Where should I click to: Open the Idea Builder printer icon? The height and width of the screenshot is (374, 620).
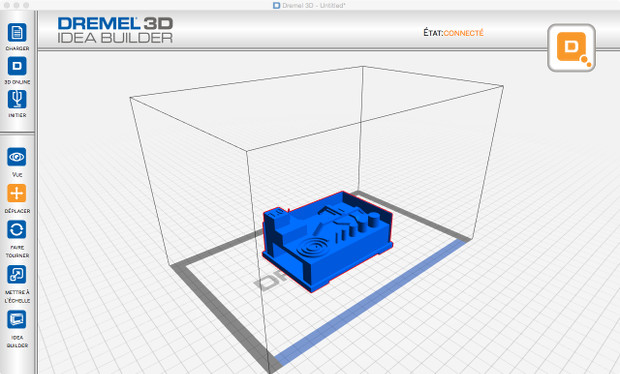(x=17, y=319)
